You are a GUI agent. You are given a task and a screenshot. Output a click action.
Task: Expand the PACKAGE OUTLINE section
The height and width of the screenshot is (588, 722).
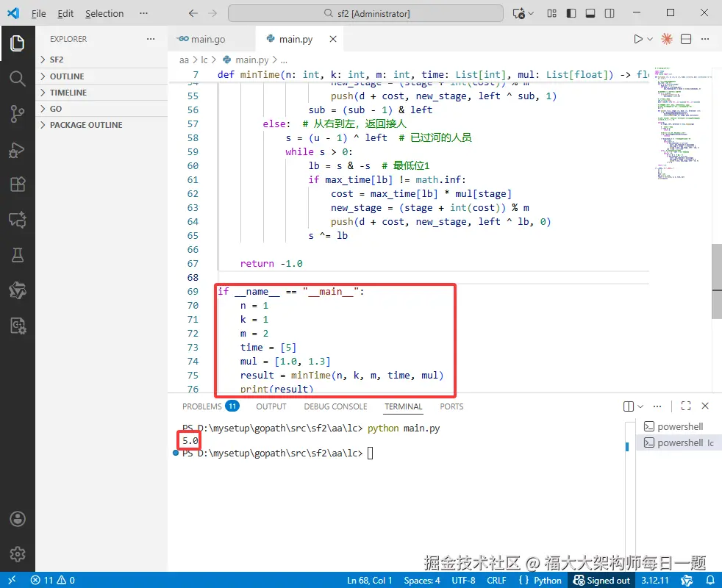pos(101,125)
